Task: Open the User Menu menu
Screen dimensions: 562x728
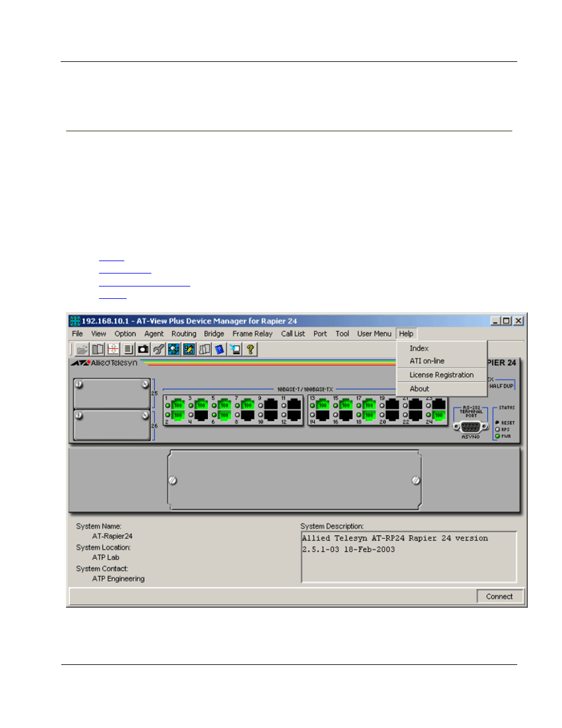Action: [x=374, y=334]
